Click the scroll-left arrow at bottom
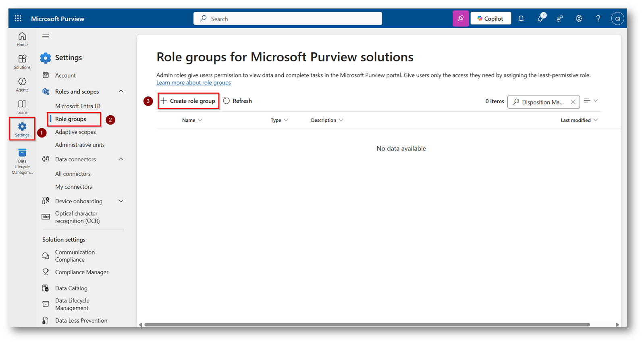This screenshot has height=344, width=644. [x=140, y=325]
